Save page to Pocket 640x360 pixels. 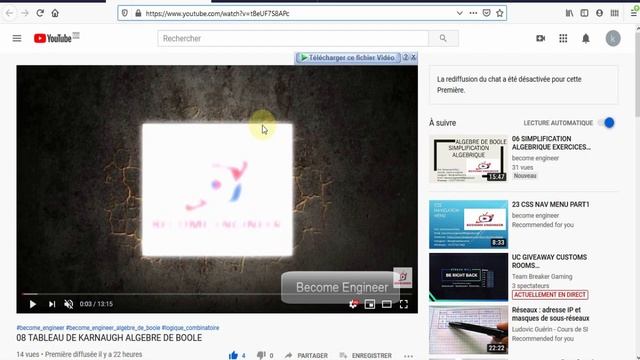point(487,13)
